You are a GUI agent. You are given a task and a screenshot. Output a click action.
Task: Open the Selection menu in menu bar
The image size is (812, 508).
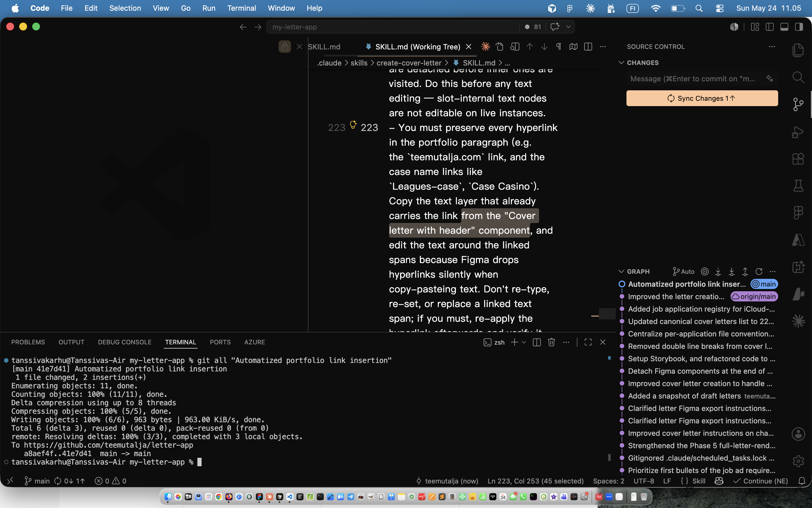point(125,8)
